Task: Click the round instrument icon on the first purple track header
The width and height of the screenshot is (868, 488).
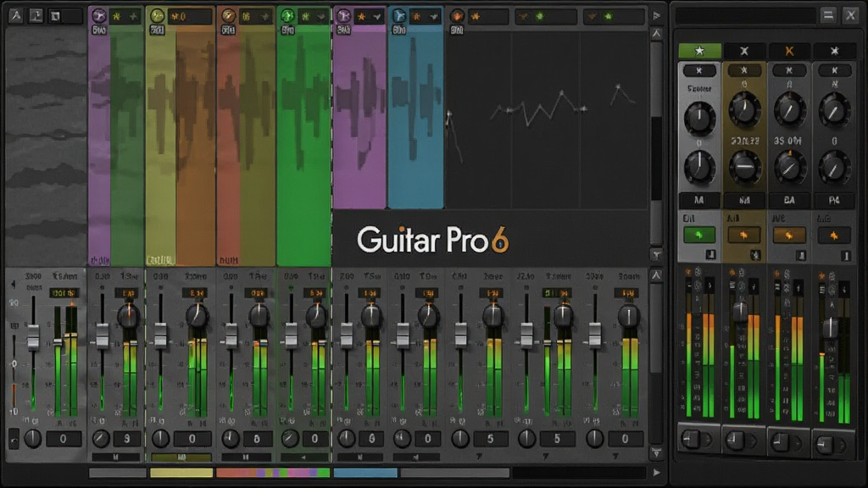Action: click(99, 16)
